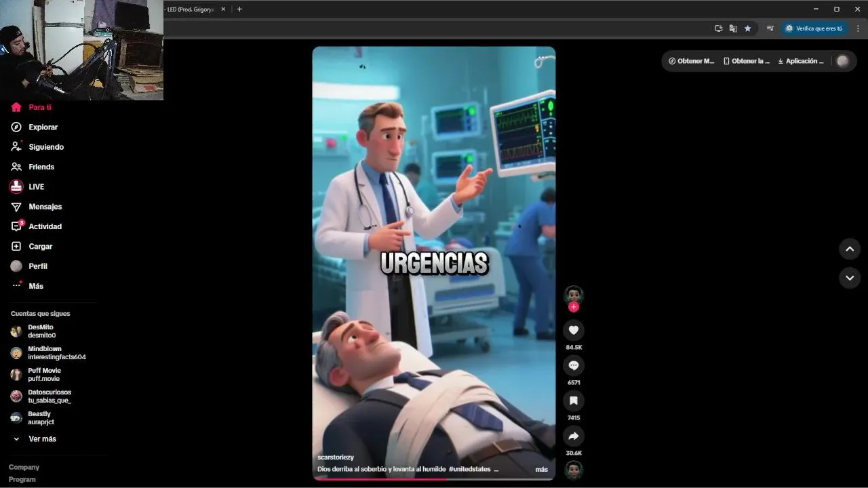Viewport: 868px width, 488px height.
Task: Expand Ver más followed accounts
Action: (x=35, y=439)
